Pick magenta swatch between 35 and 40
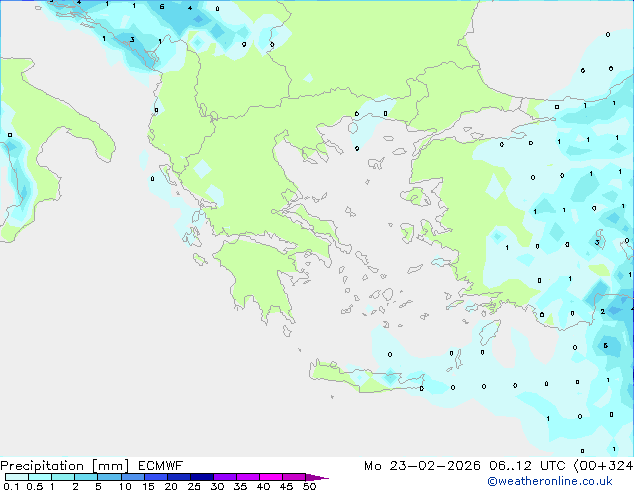 pos(248,477)
